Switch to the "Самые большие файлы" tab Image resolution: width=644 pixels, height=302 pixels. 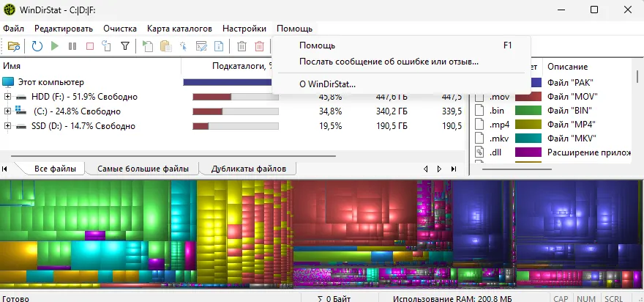click(x=143, y=169)
